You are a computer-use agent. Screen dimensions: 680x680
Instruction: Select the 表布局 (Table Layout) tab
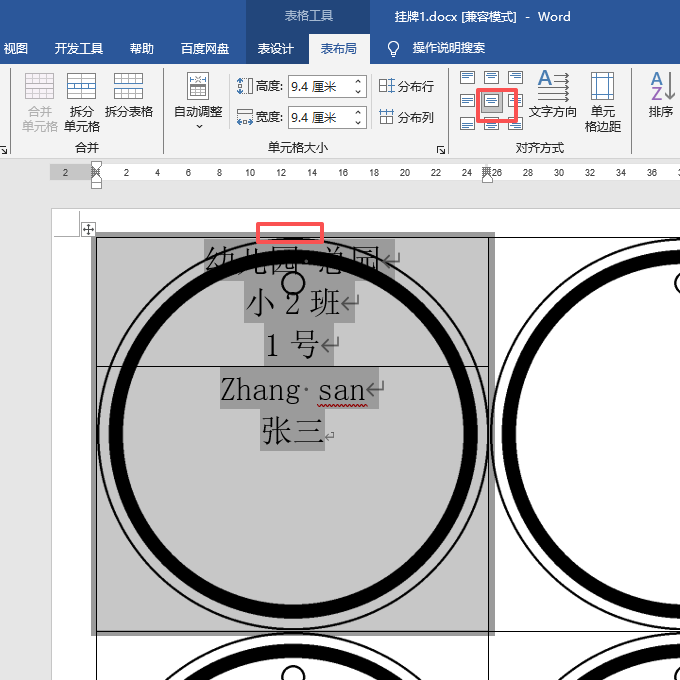tap(339, 49)
